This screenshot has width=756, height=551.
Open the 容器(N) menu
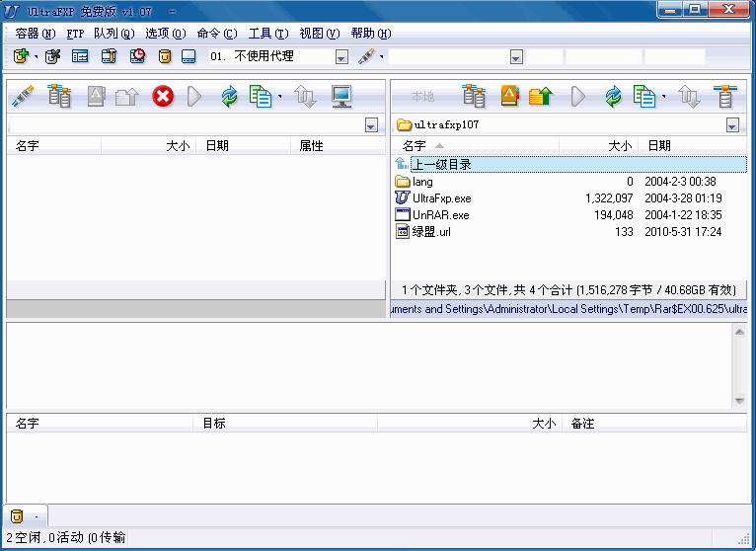click(x=36, y=34)
